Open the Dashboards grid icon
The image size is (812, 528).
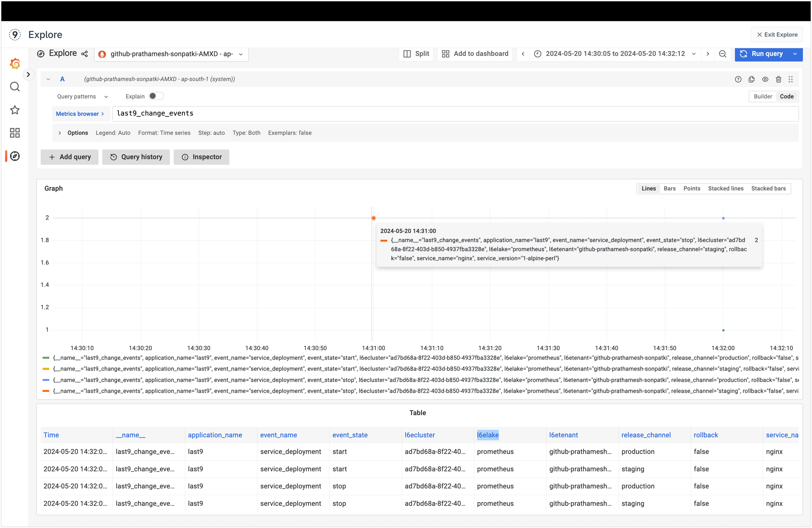pos(15,133)
